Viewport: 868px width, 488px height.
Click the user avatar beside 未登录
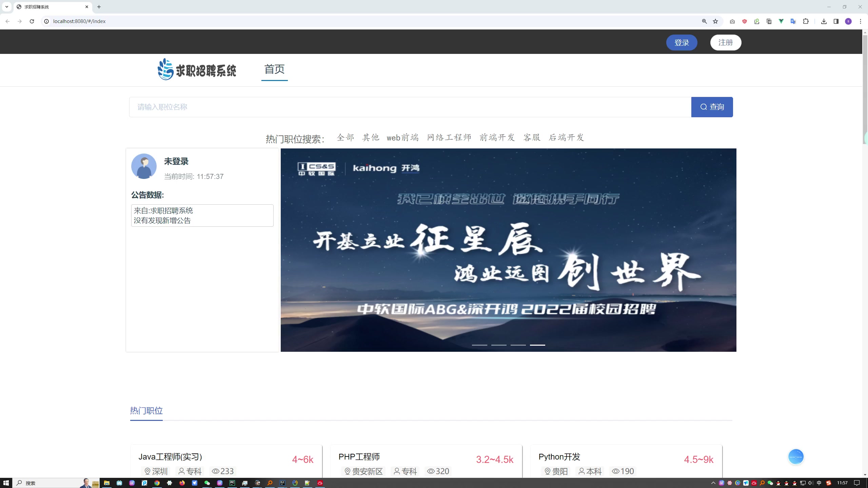tap(144, 166)
